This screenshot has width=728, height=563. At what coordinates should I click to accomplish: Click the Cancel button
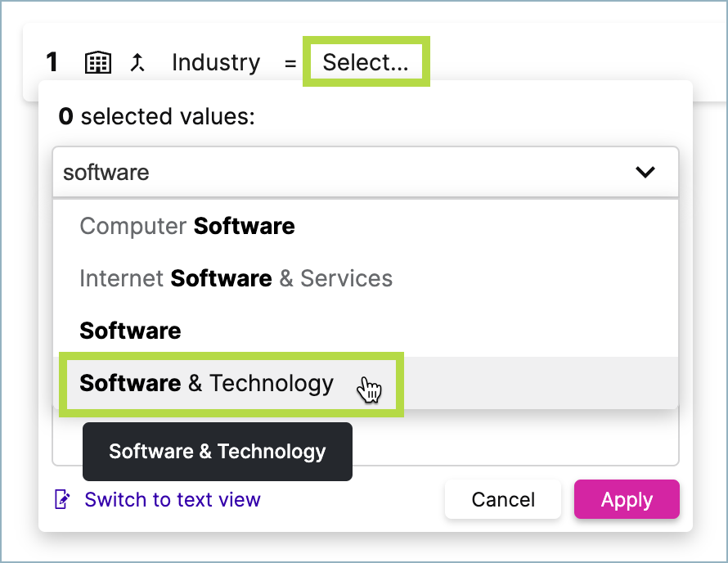[x=502, y=499]
